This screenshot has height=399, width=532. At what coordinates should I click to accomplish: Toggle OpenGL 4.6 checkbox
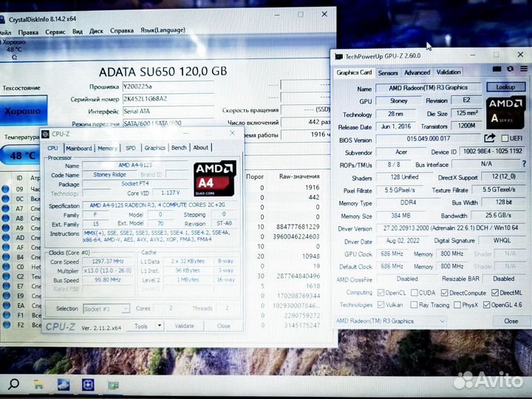(x=486, y=304)
